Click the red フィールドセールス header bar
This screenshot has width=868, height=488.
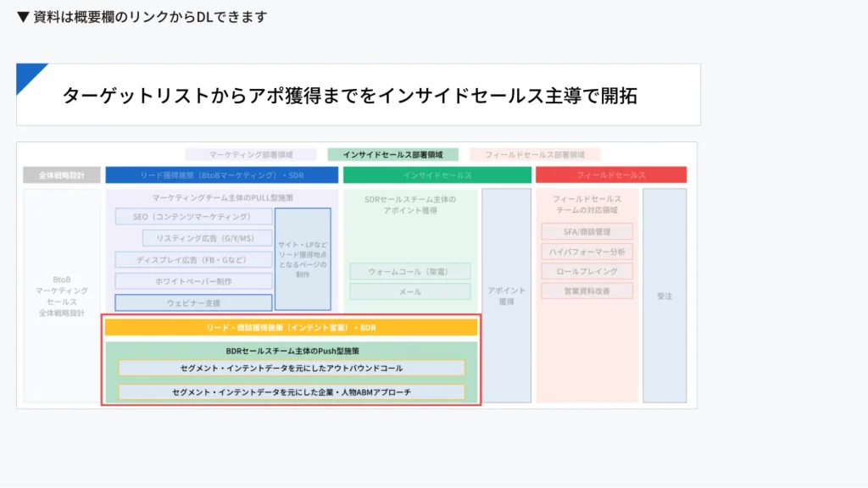[x=610, y=175]
